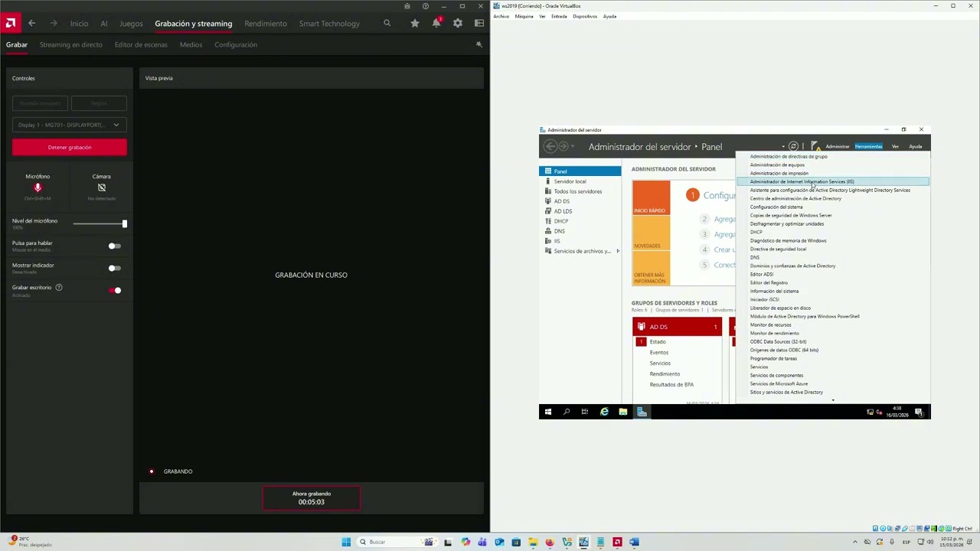This screenshot has width=980, height=551.
Task: Open AMD settings gear icon
Action: pos(458,23)
